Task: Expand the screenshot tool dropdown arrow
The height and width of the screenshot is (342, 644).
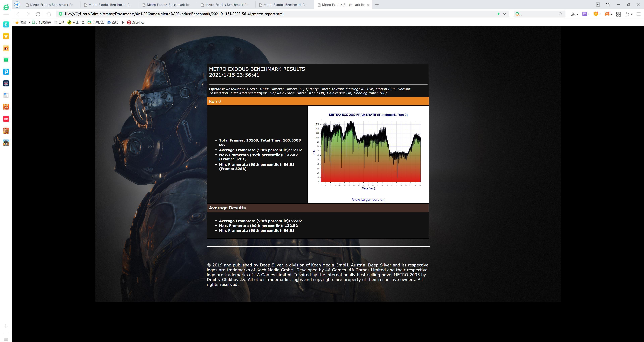Action: [x=577, y=14]
